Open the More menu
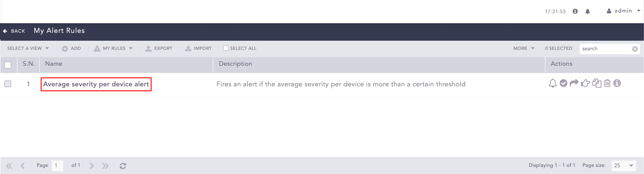Viewport: 644px width, 174px height. coord(524,48)
